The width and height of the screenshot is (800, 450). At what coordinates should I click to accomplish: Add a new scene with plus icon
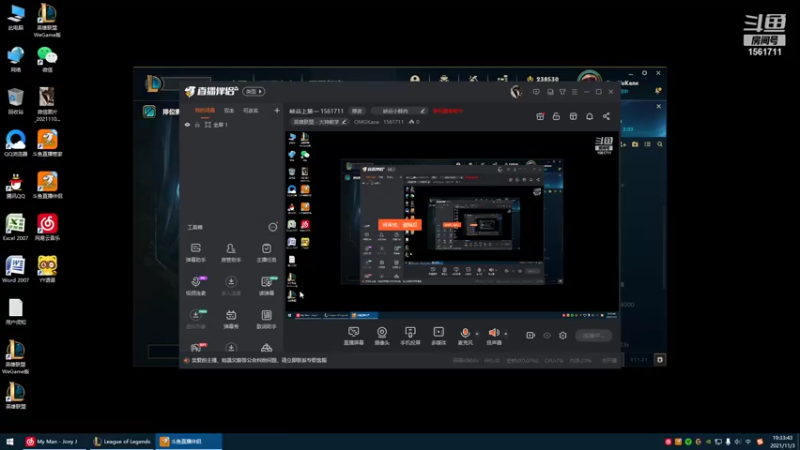pyautogui.click(x=277, y=110)
